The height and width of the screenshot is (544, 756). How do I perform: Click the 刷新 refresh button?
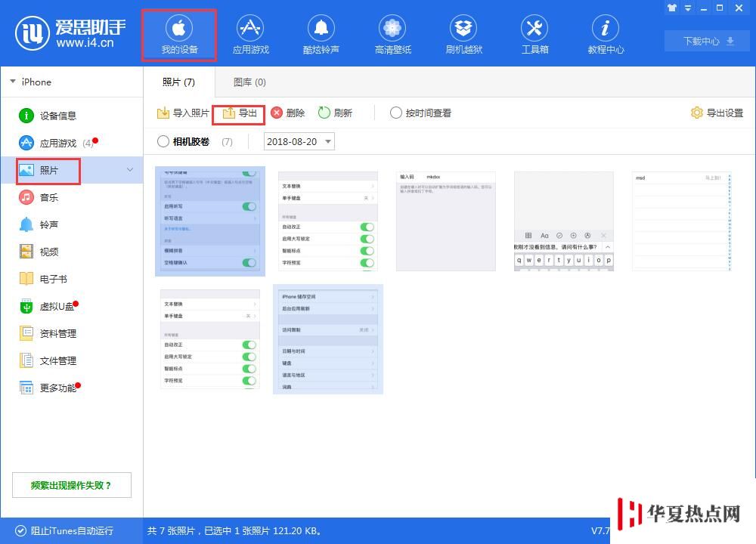pyautogui.click(x=335, y=113)
